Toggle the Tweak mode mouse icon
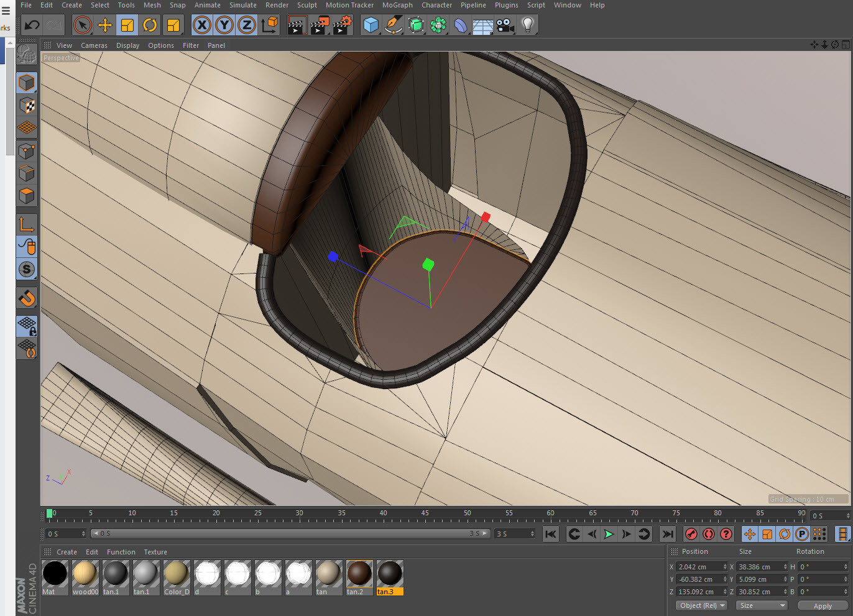The height and width of the screenshot is (616, 853). (27, 247)
